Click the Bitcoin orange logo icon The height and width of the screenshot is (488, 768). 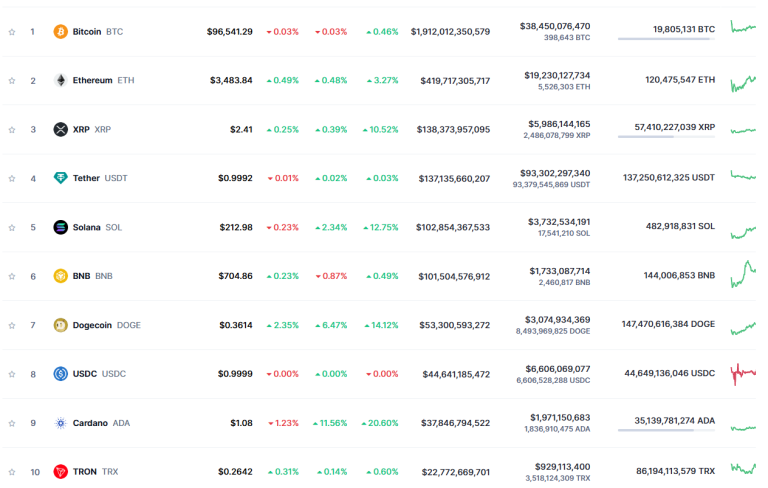point(60,32)
